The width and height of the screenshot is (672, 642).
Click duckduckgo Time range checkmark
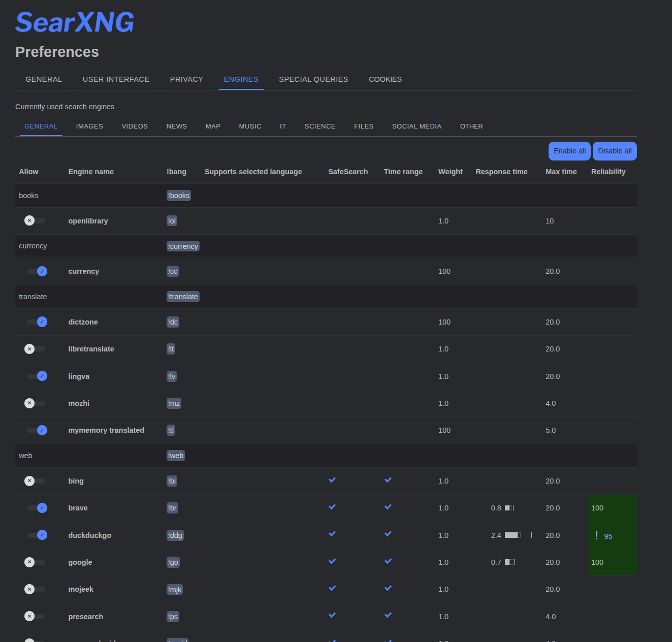[388, 534]
